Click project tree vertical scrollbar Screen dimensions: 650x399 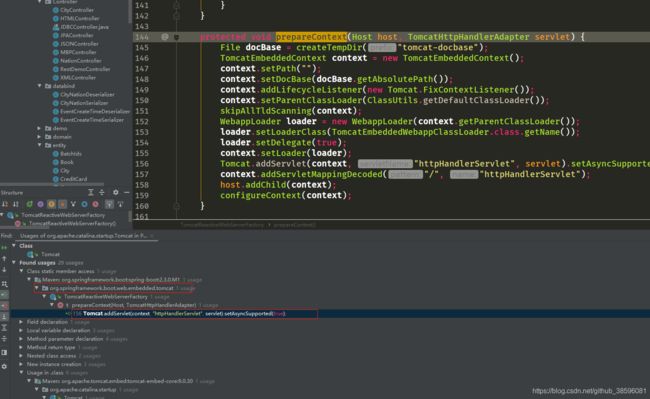tap(130, 12)
